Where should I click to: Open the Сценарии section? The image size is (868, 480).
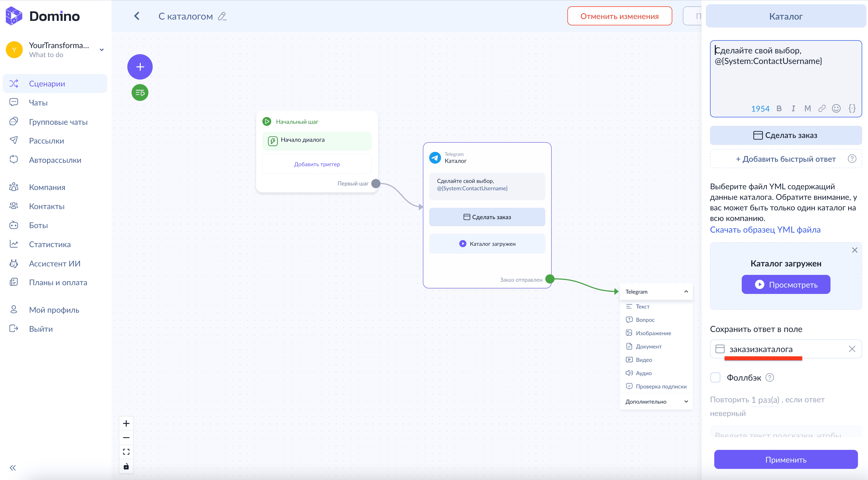[x=55, y=84]
